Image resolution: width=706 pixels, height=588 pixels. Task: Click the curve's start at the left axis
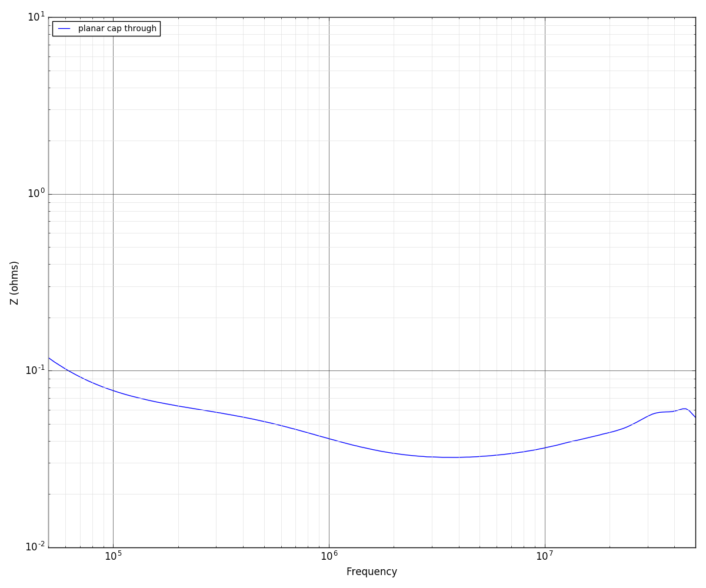tap(49, 358)
